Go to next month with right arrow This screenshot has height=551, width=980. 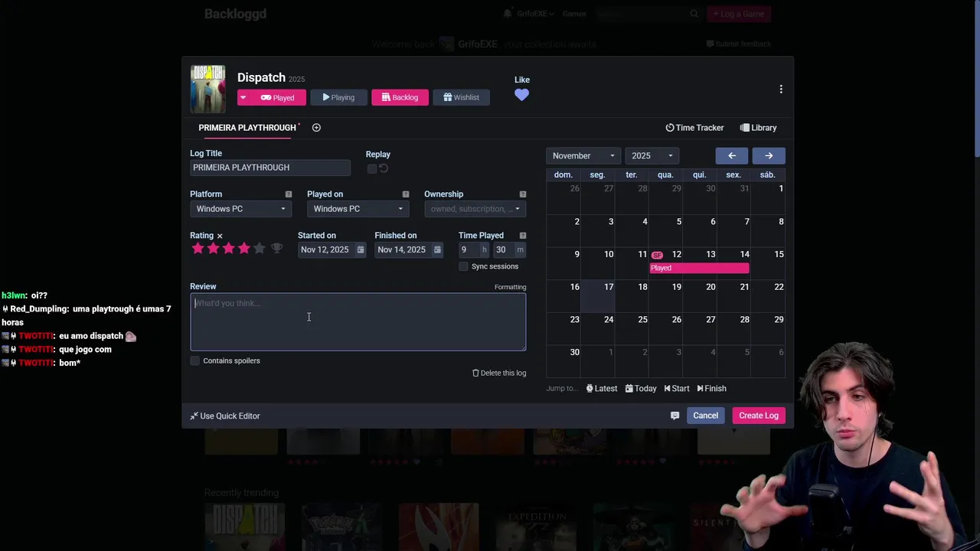point(769,156)
